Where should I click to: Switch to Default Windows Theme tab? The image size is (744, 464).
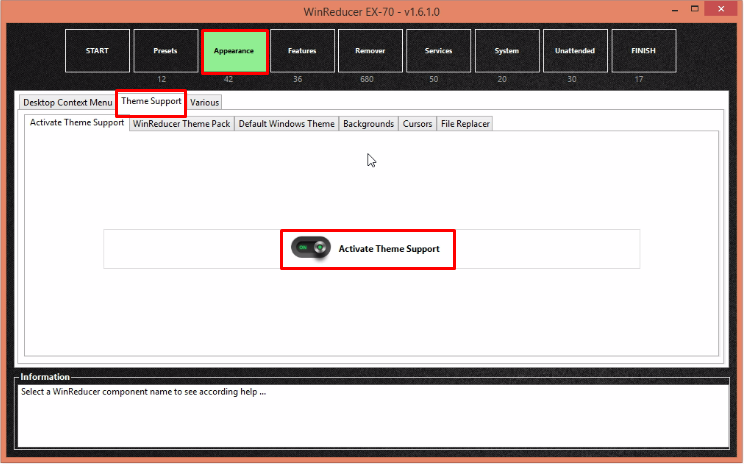(287, 124)
